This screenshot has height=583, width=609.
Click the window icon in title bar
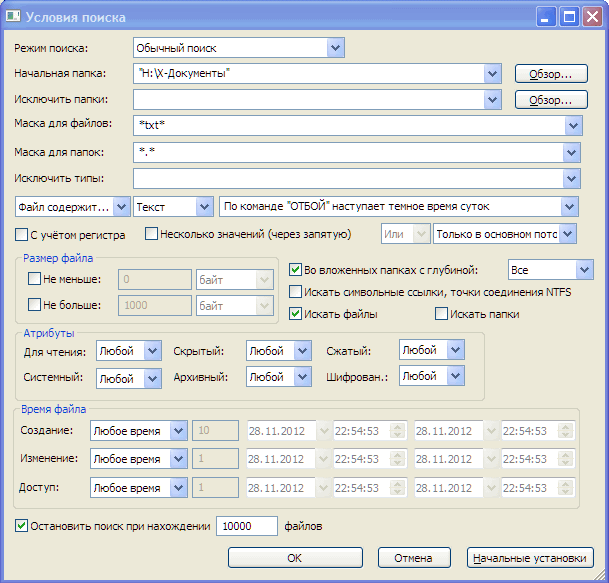click(15, 16)
